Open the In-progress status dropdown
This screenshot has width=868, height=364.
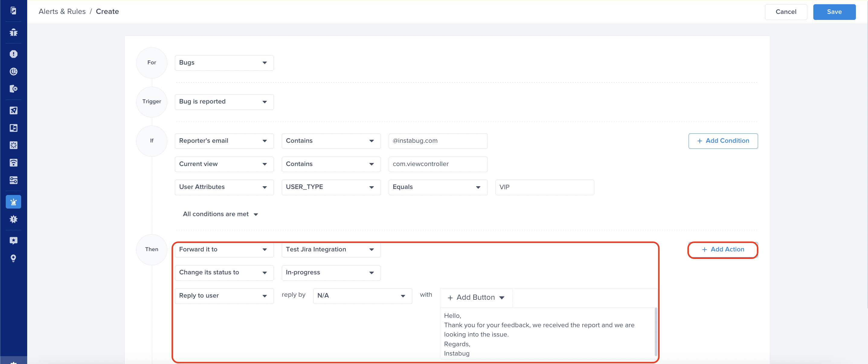pyautogui.click(x=330, y=273)
